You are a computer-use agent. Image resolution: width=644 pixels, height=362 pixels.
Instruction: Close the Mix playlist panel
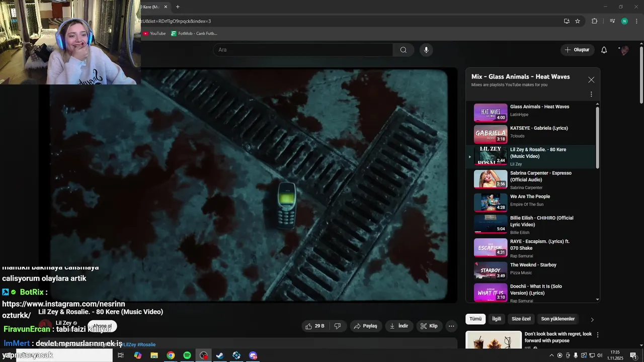click(591, 79)
